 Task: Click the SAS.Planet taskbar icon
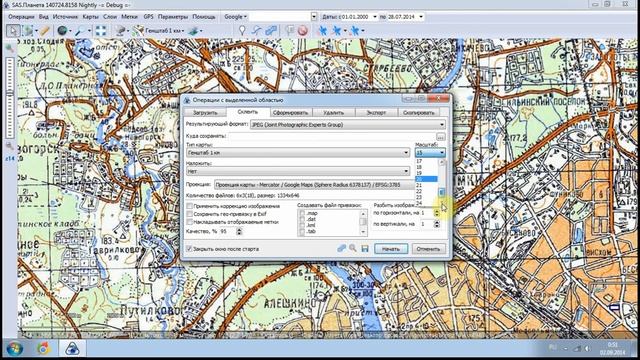(72, 349)
